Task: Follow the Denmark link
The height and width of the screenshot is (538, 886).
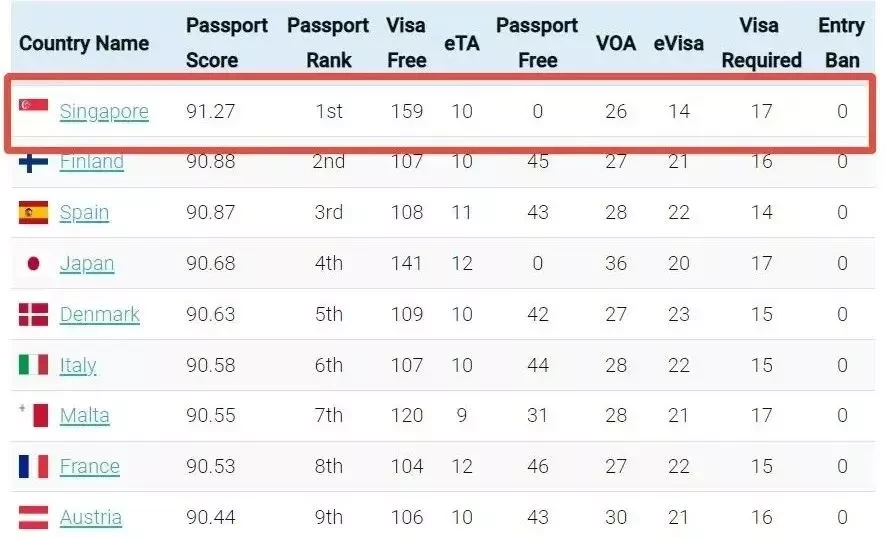Action: tap(99, 314)
